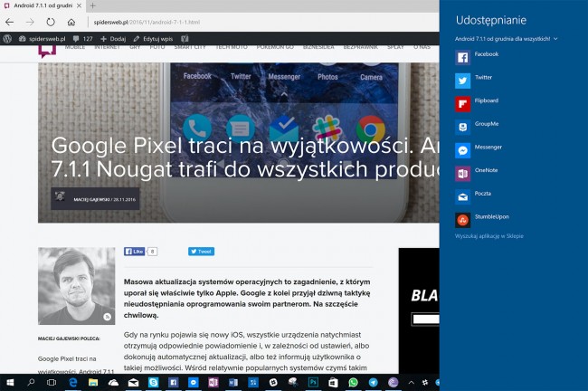Share the page via Twitter
Image resolution: width=588 pixels, height=391 pixels.
tap(474, 81)
